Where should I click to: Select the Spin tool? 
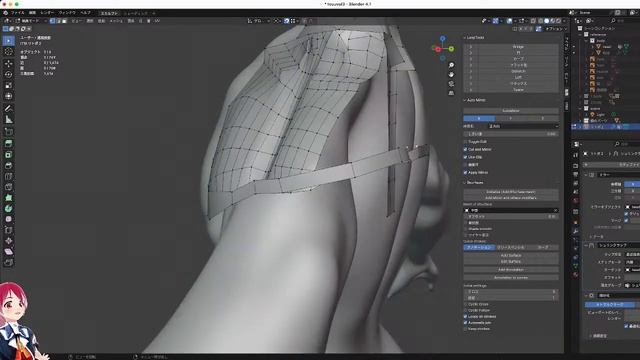[x=9, y=208]
